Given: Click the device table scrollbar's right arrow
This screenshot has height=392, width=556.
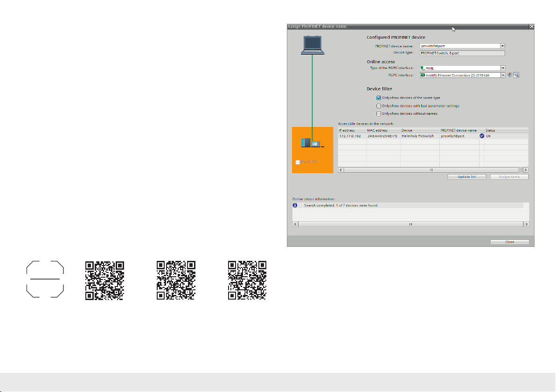Looking at the screenshot, I should coord(526,170).
